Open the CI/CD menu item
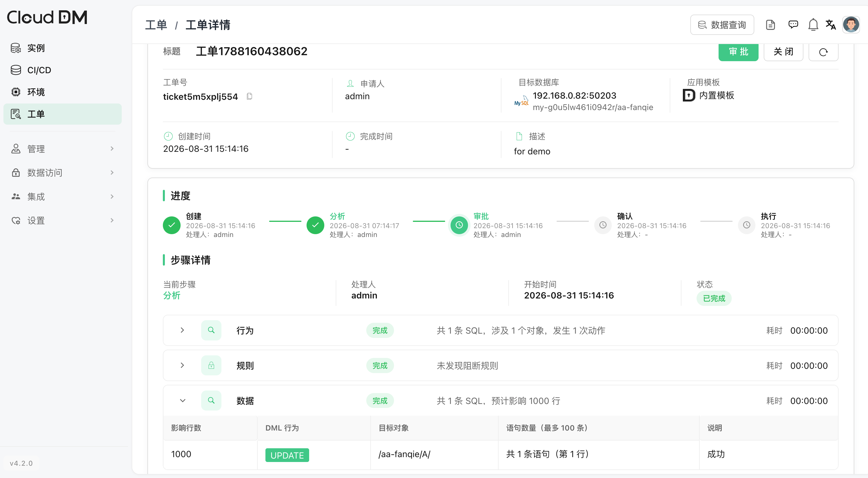This screenshot has height=478, width=868. (x=62, y=70)
